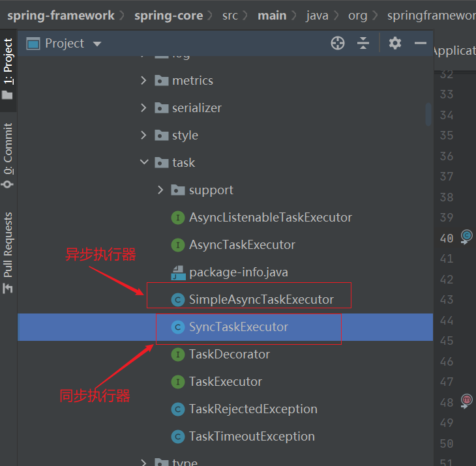The width and height of the screenshot is (476, 466).
Task: Select the serializer folder name
Action: [x=197, y=108]
